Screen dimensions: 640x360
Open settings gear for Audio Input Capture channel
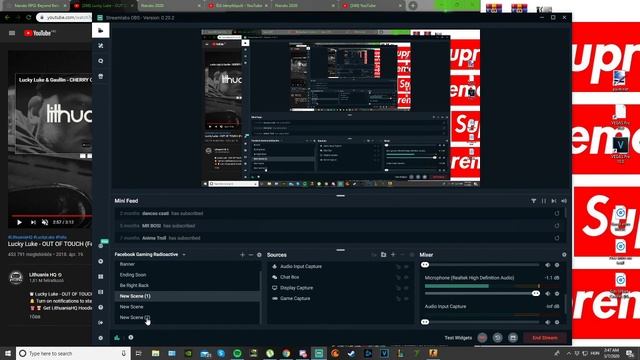557,322
